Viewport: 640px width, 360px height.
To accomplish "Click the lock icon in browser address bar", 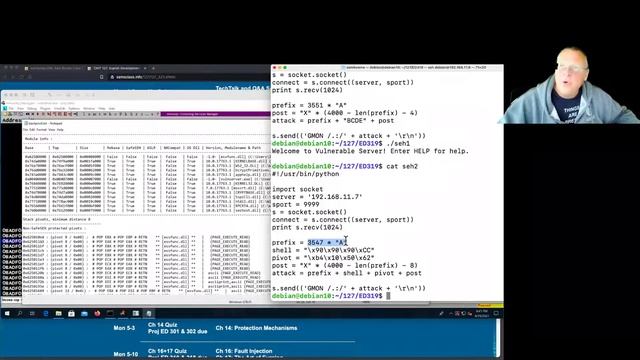I will click(x=112, y=77).
